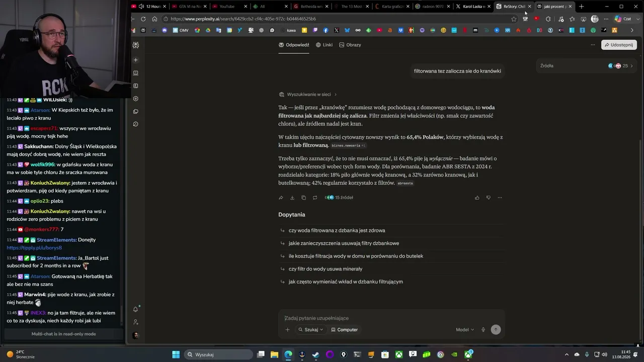644x362 pixels.
Task: Open the weather widget on the taskbar
Action: 20,354
